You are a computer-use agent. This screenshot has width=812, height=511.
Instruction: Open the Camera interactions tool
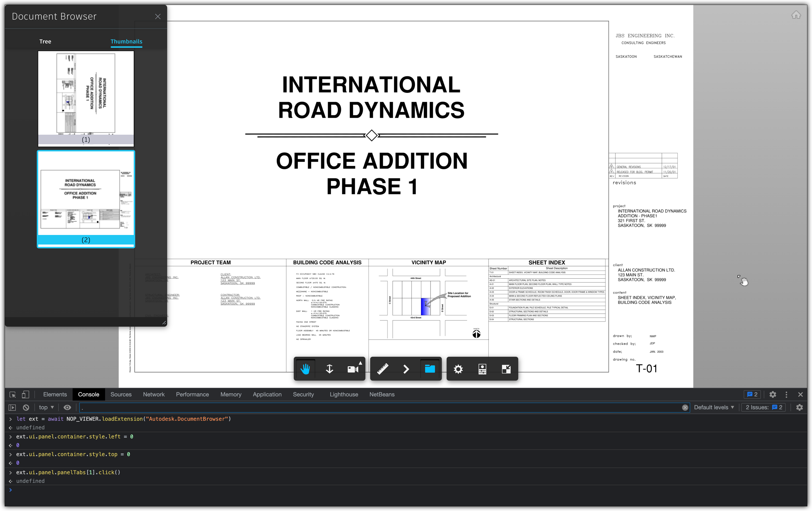point(353,369)
